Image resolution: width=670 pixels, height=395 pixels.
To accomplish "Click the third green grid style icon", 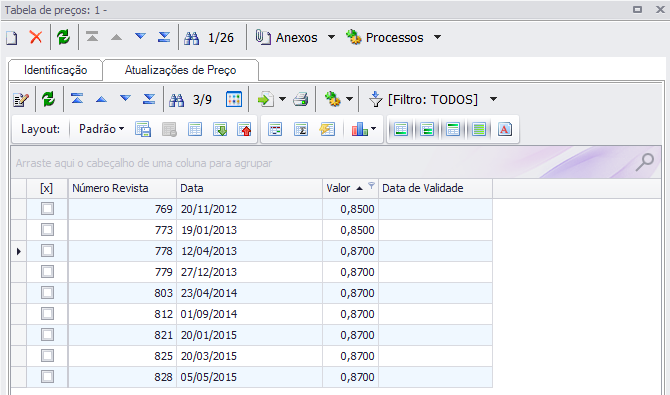I will click(x=453, y=129).
